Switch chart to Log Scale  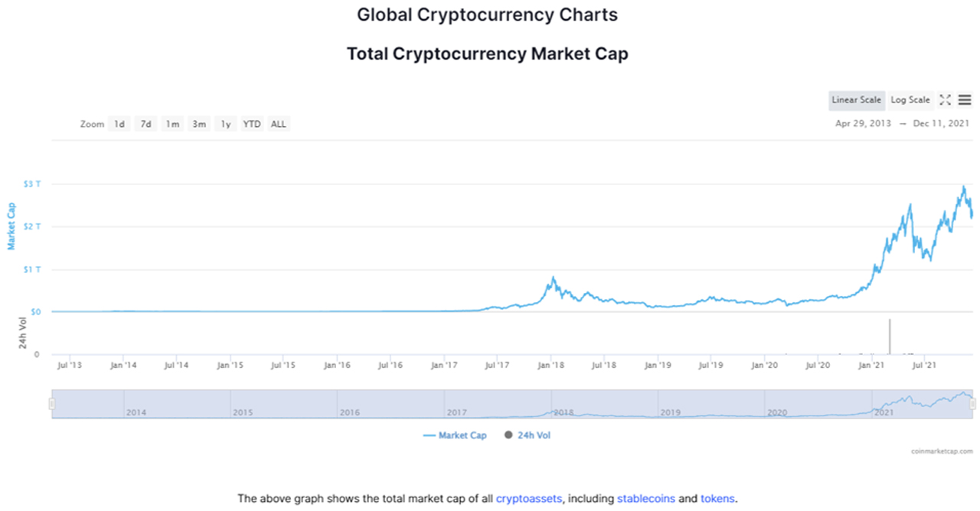(x=910, y=100)
